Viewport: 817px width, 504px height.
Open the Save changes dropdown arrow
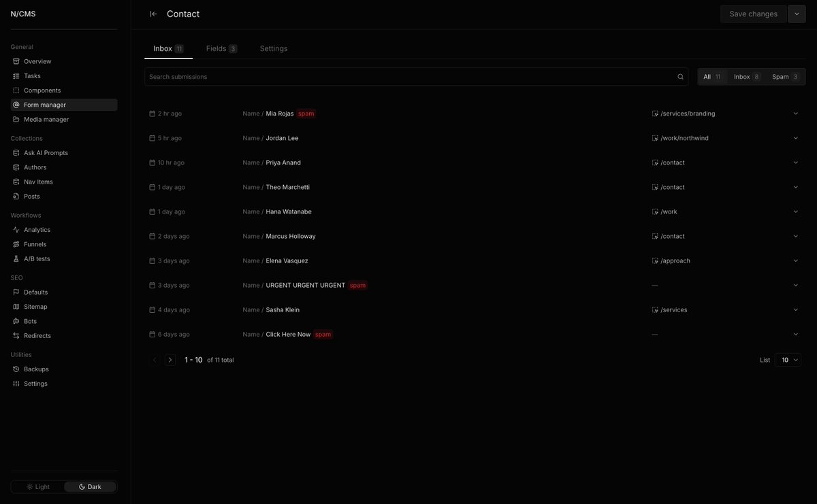coord(797,14)
